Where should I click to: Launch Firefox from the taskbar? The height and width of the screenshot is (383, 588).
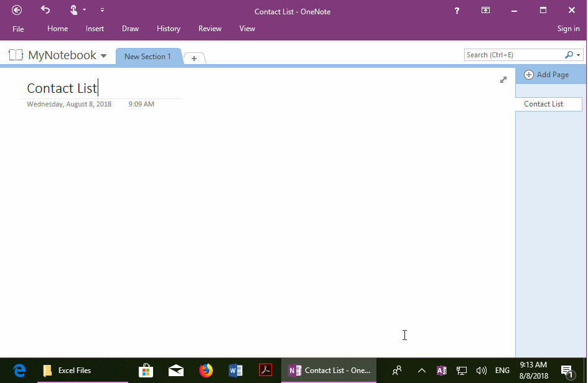pyautogui.click(x=205, y=370)
